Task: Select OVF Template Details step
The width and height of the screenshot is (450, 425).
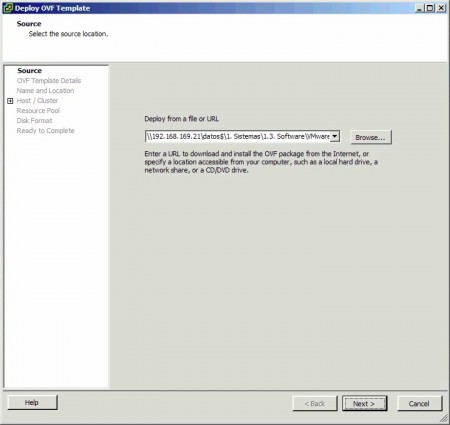Action: [49, 81]
